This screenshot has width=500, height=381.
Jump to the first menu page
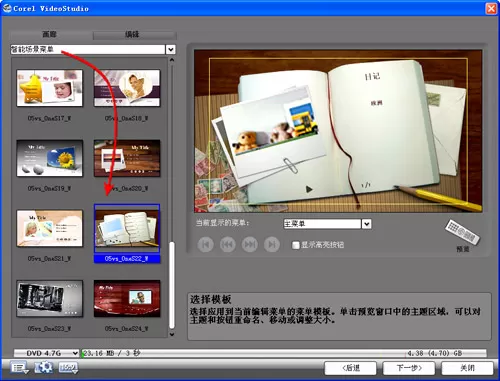point(206,245)
